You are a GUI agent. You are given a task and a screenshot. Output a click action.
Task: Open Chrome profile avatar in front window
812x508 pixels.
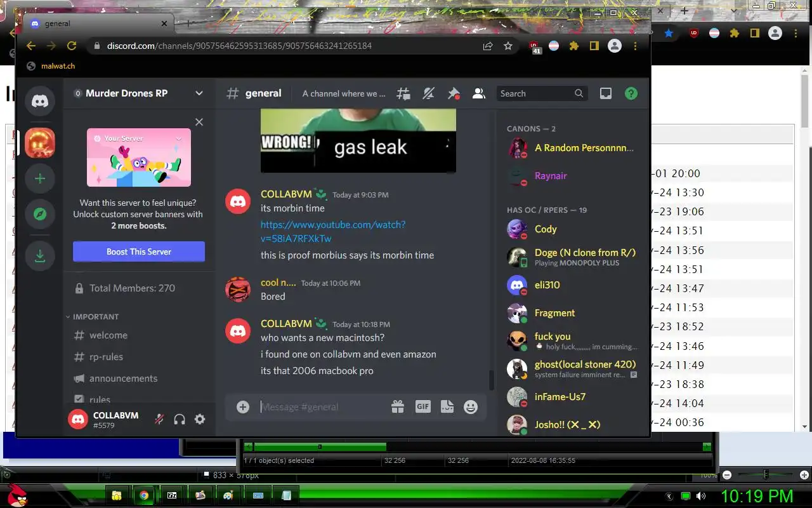[615, 46]
